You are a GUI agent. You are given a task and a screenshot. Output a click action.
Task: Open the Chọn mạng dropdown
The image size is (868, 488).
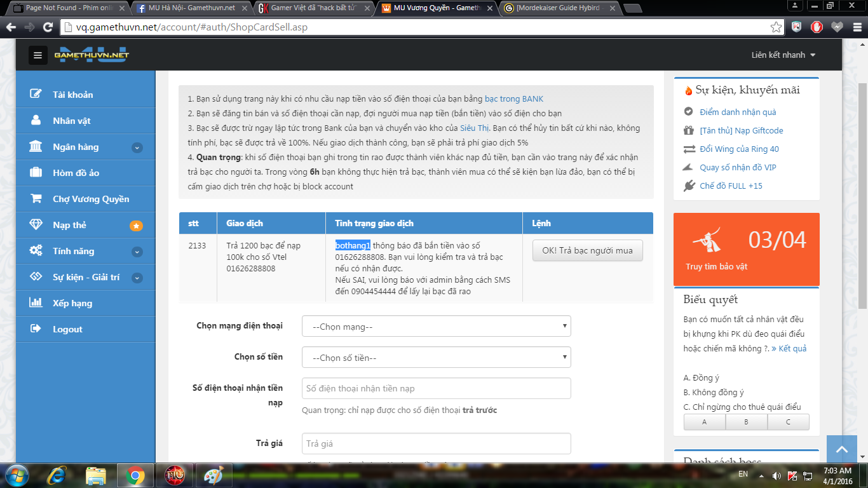(436, 327)
